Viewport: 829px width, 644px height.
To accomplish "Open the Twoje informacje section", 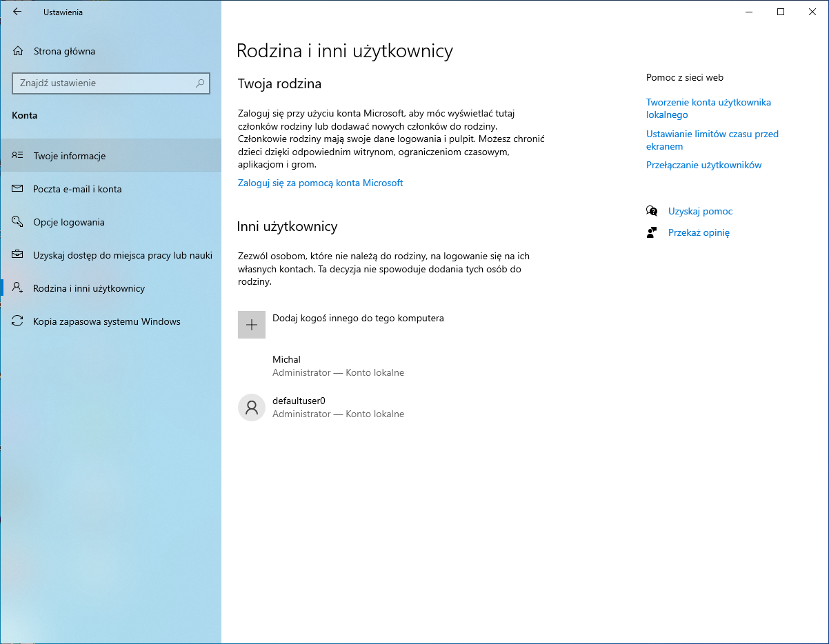I will pyautogui.click(x=69, y=156).
